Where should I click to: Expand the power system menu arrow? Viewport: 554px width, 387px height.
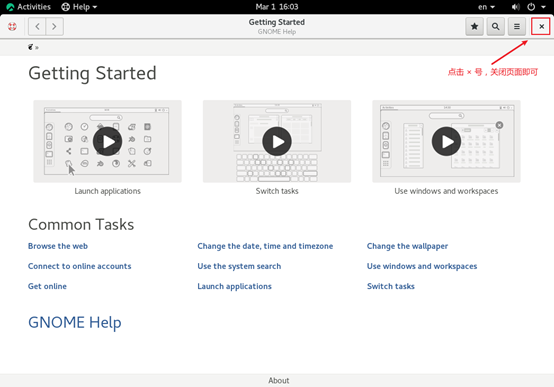tap(543, 7)
